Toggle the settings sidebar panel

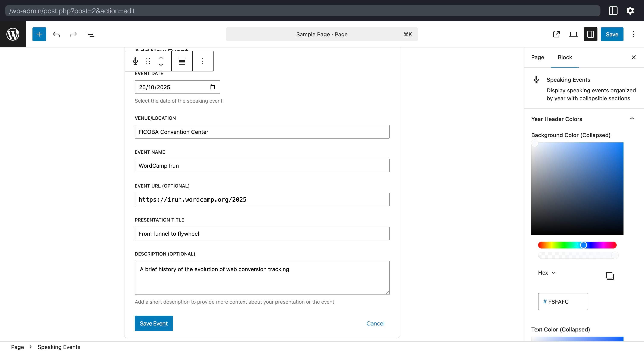tap(590, 34)
